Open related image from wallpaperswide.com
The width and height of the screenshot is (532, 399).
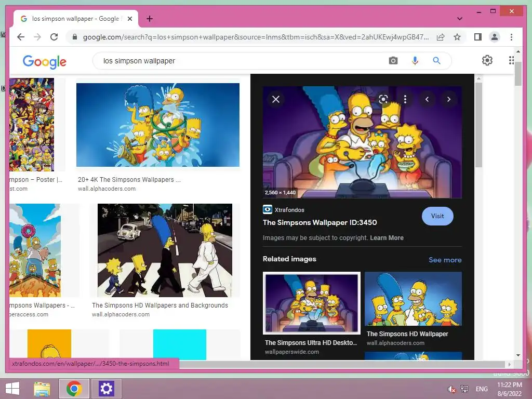pos(312,303)
